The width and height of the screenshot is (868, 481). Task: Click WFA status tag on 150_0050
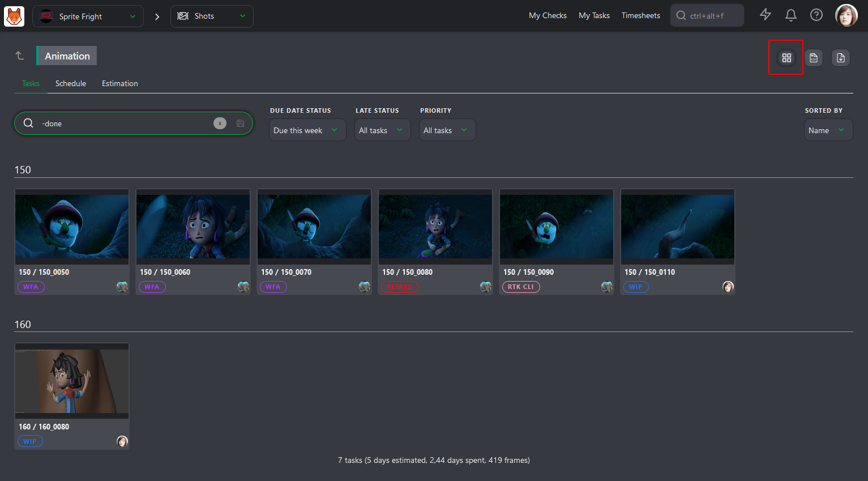coord(31,287)
